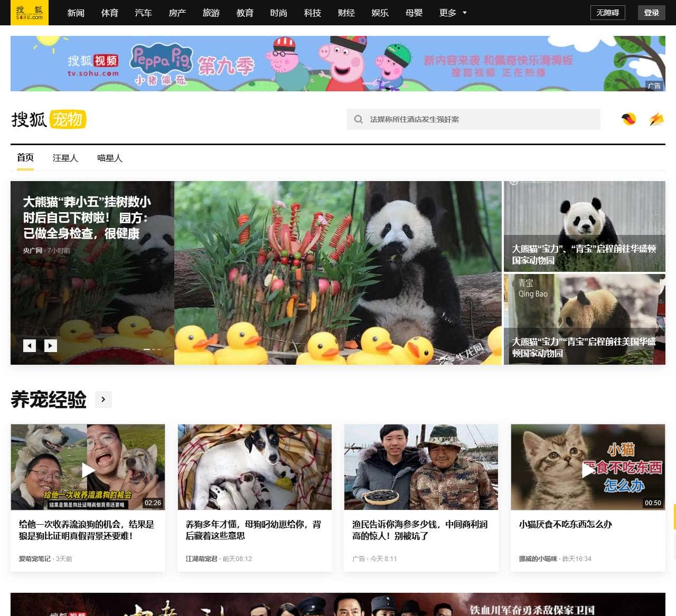Image resolution: width=676 pixels, height=616 pixels.
Task: Open headline 大熊猫"莽小五"挂树数小时
Action: point(88,217)
